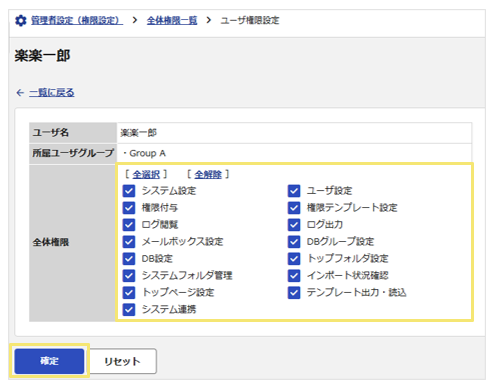Click the 確定 confirm button
496x392 pixels.
tap(49, 361)
